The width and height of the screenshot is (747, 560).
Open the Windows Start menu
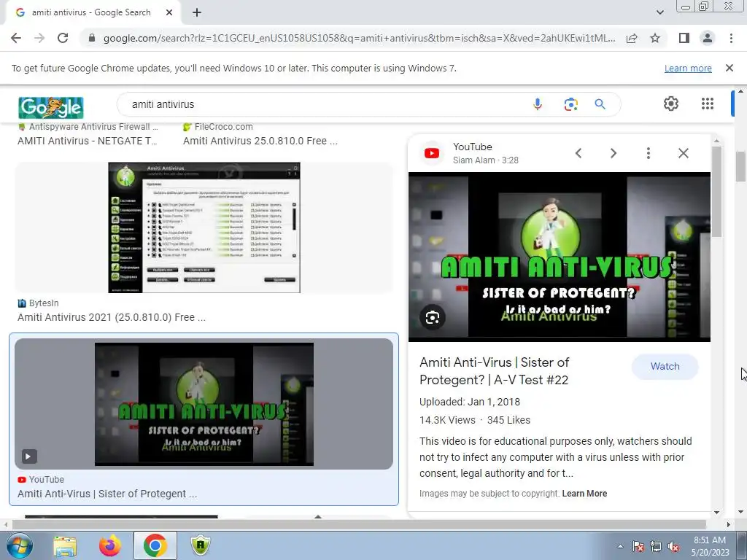tap(19, 545)
